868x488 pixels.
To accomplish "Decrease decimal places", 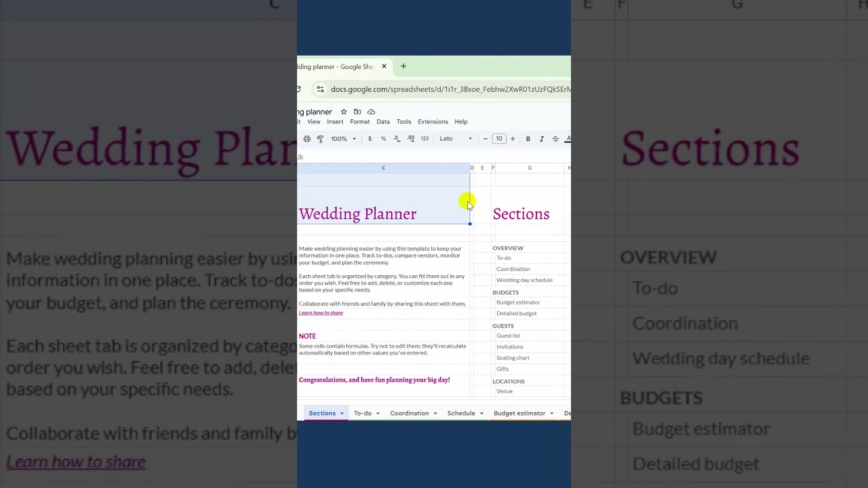I will (x=397, y=139).
